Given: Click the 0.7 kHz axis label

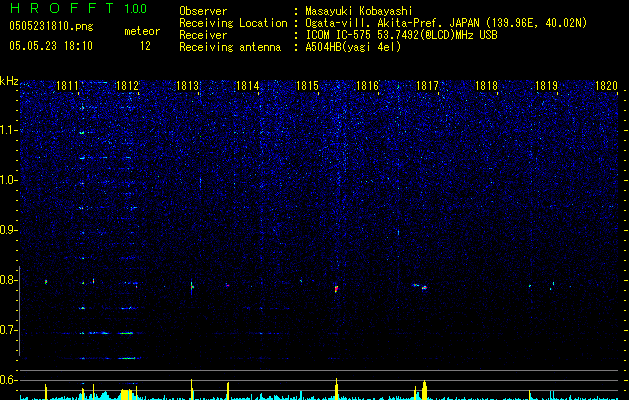Looking at the screenshot, I should (9, 330).
